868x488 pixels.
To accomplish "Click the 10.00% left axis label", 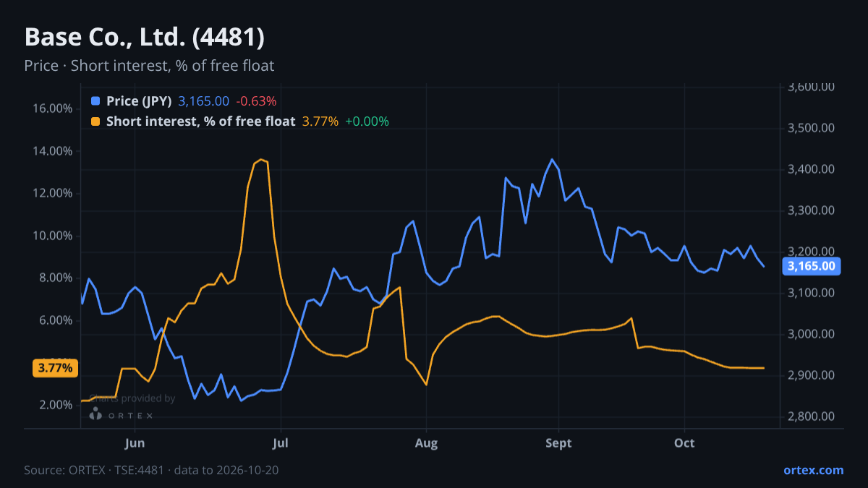I will pos(52,236).
